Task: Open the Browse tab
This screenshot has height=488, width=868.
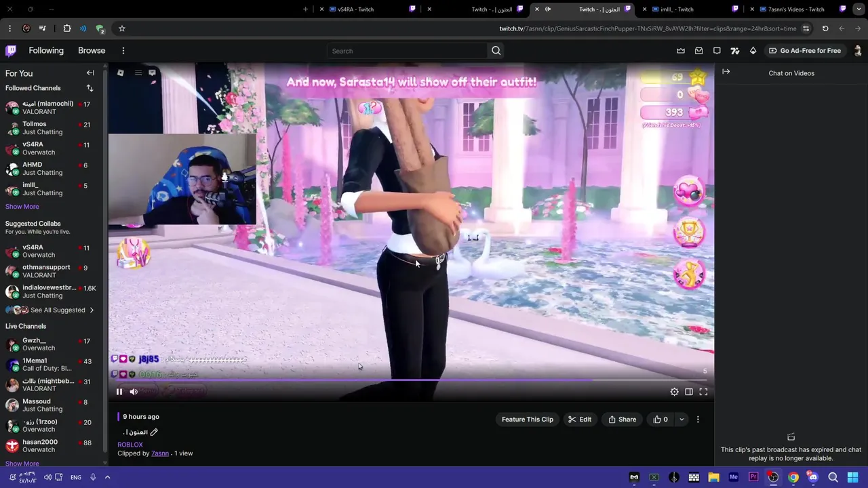Action: (x=92, y=51)
